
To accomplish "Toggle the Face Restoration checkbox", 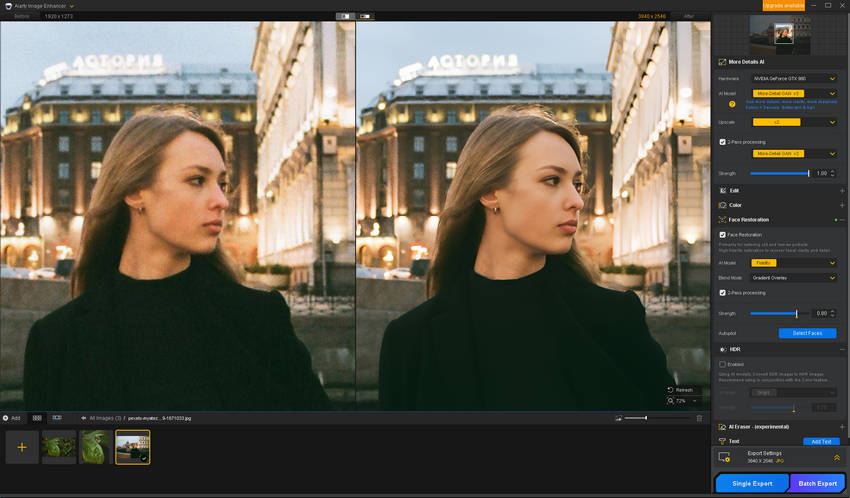I will (x=723, y=235).
